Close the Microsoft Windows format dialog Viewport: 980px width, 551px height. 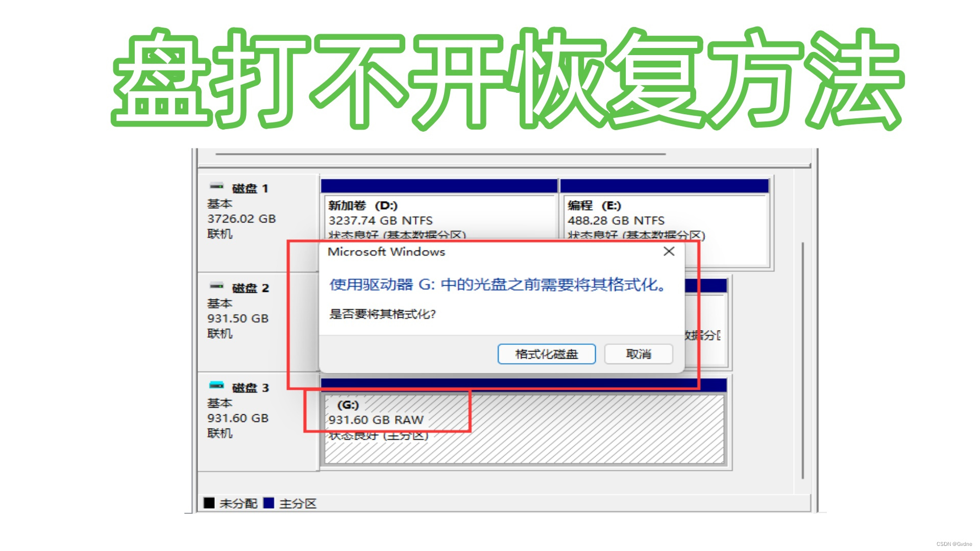point(669,252)
